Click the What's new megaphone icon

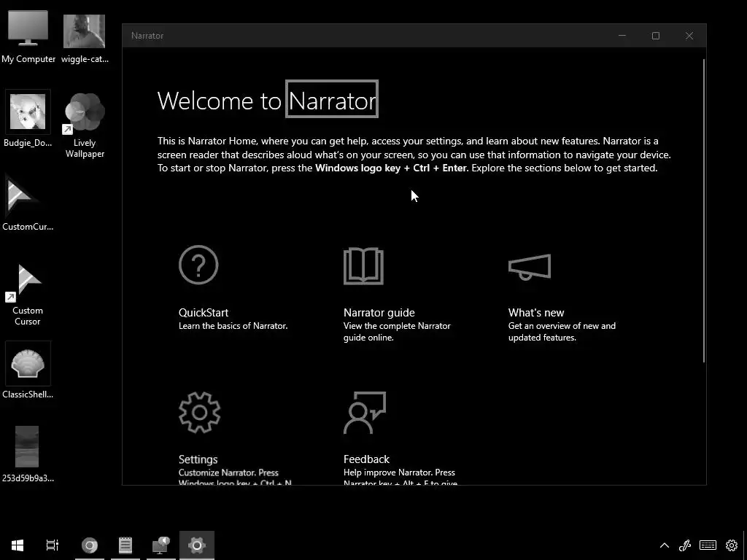(x=530, y=267)
